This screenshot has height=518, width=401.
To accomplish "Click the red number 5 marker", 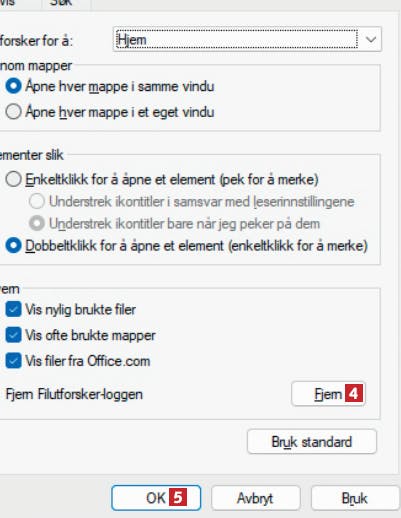I will (x=178, y=497).
